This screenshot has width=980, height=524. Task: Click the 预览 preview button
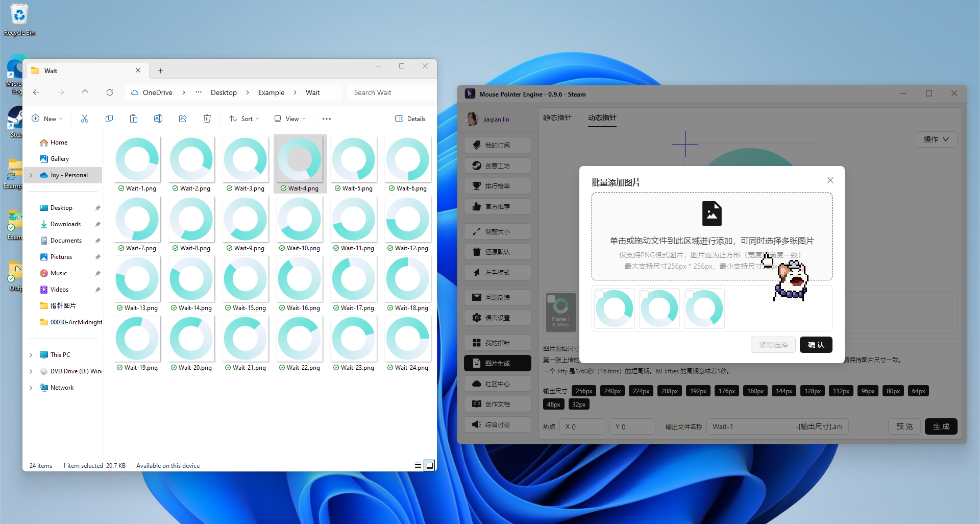coord(904,426)
